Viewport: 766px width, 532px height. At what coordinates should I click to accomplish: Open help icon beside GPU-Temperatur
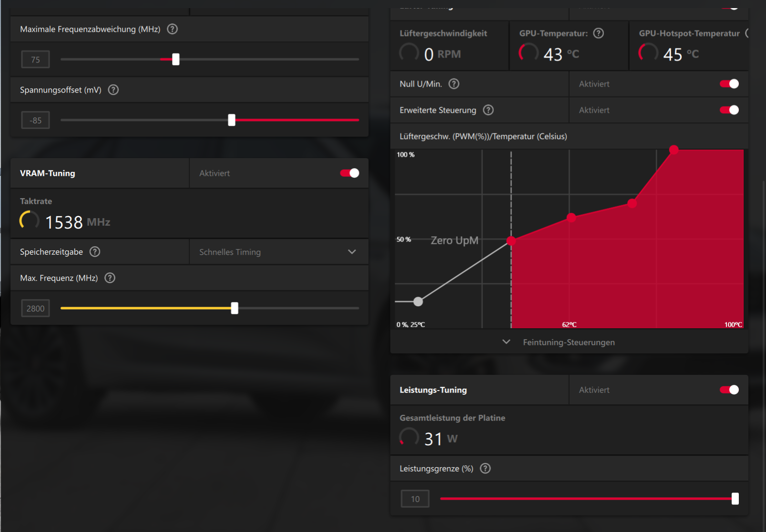tap(599, 33)
